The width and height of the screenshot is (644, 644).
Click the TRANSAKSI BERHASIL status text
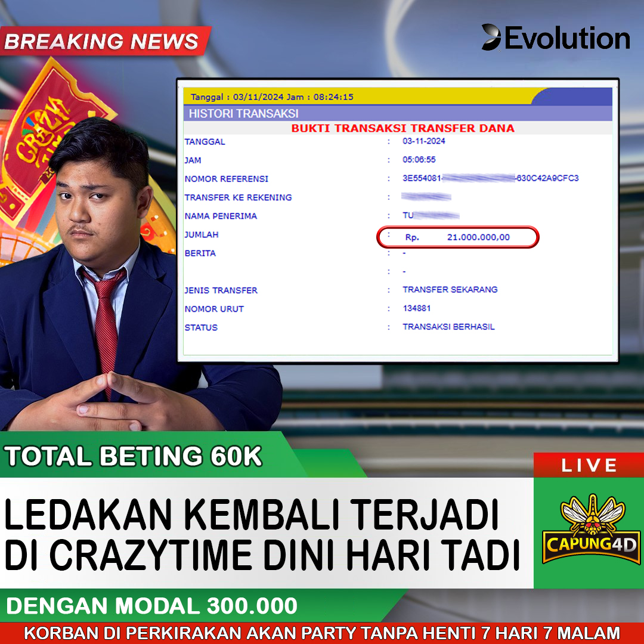click(x=448, y=327)
